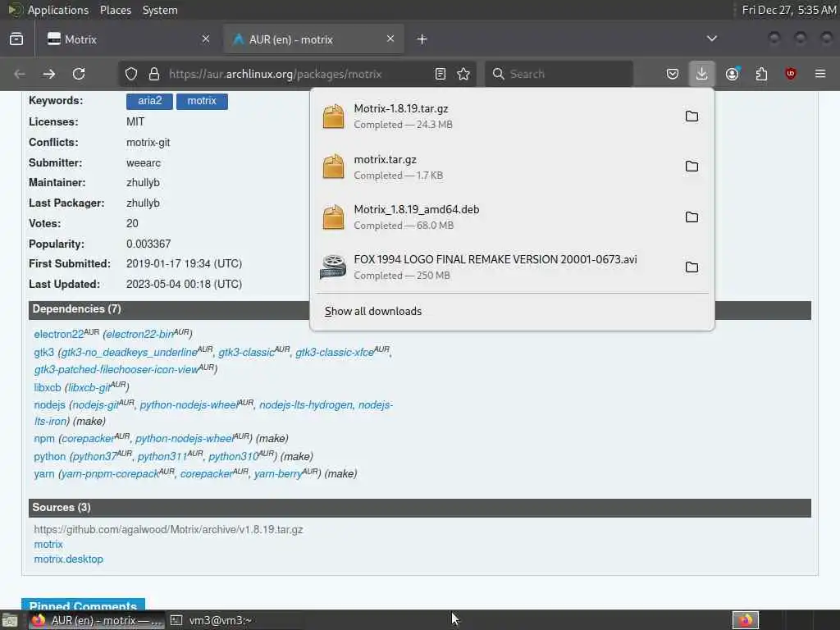Open the electron22-bin link

click(139, 335)
